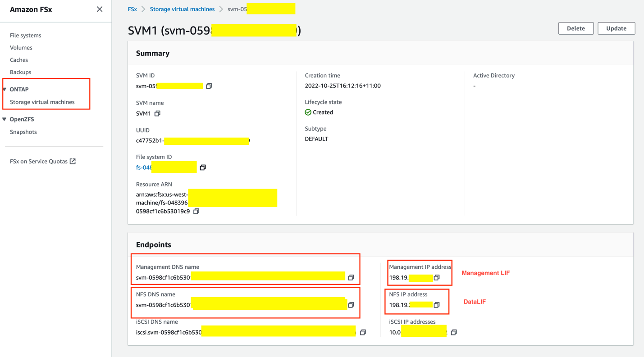Viewport: 644px width, 357px height.
Task: Copy the NFS IP address
Action: tap(436, 305)
